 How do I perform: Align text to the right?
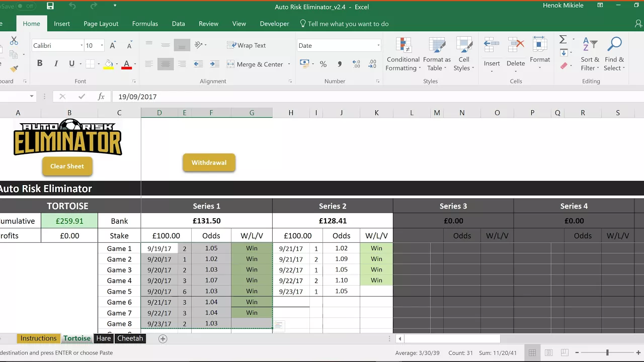tap(182, 64)
